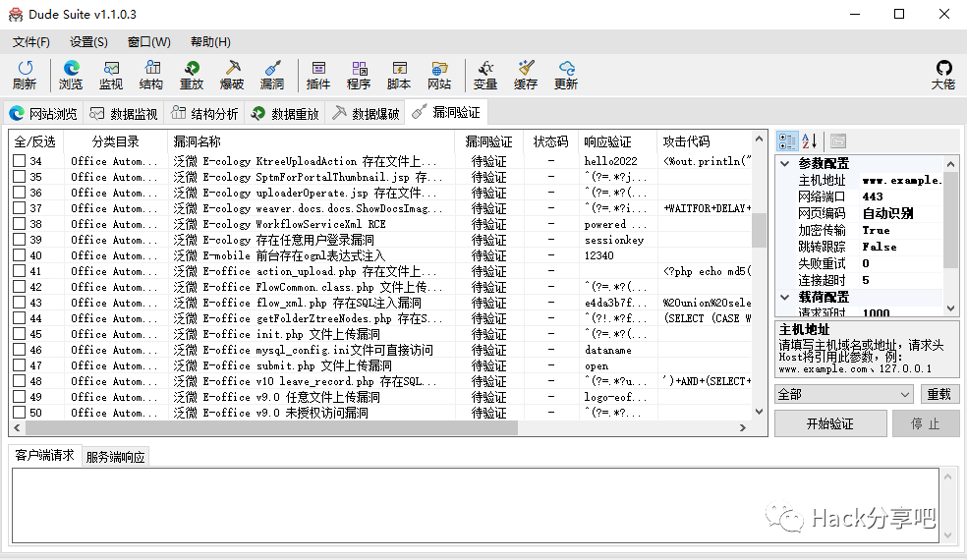Image resolution: width=967 pixels, height=560 pixels.
Task: Click the 主机地址 www.example value field
Action: (x=900, y=180)
